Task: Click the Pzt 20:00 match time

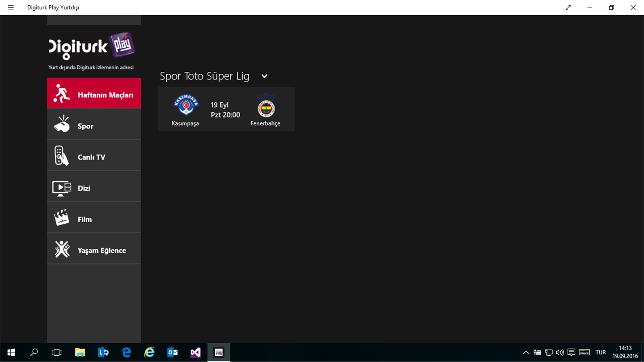Action: [225, 115]
